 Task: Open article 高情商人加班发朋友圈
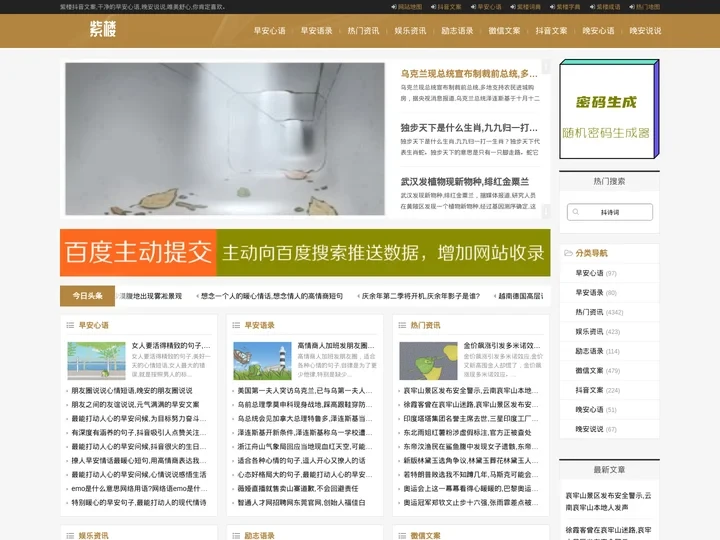pos(336,345)
